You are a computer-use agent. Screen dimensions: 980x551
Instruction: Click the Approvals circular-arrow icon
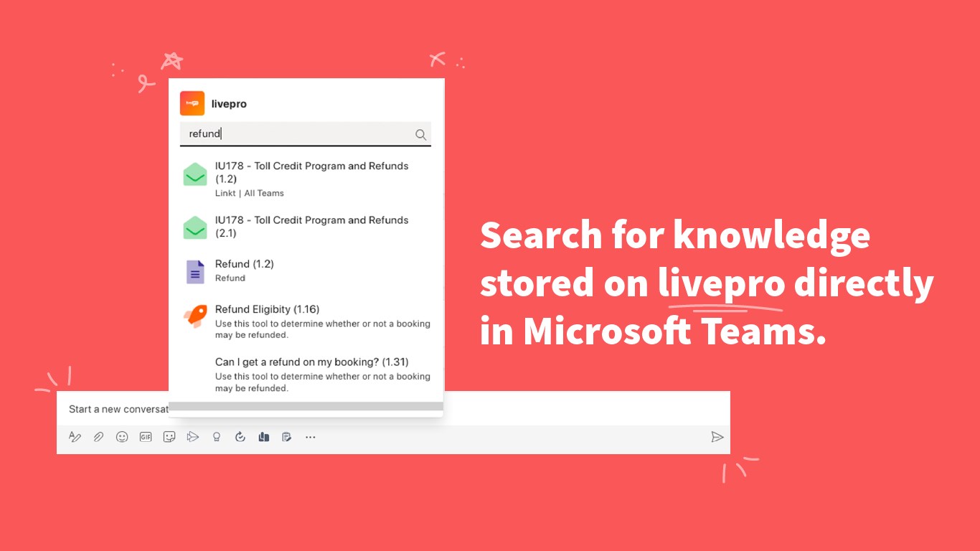[x=240, y=436]
